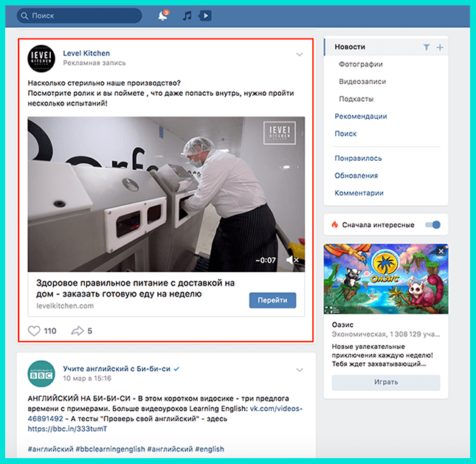The height and width of the screenshot is (464, 476).
Task: Open notifications bell with badge
Action: point(163,15)
